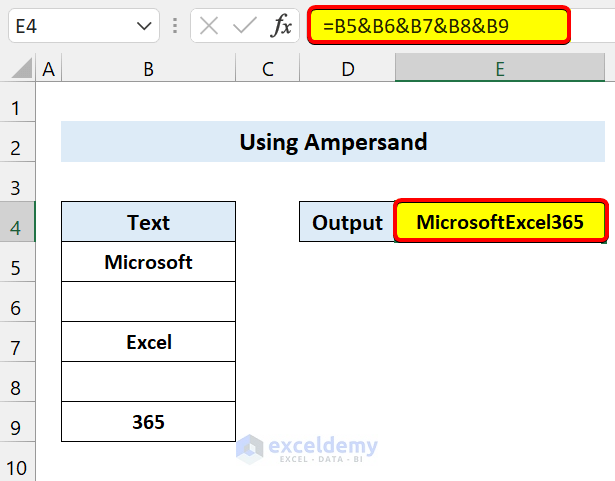
Task: Click the Select All corner triangle
Action: pos(22,68)
